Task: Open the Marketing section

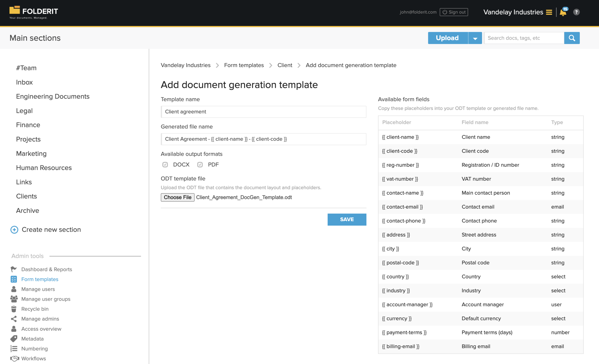Action: 31,153
